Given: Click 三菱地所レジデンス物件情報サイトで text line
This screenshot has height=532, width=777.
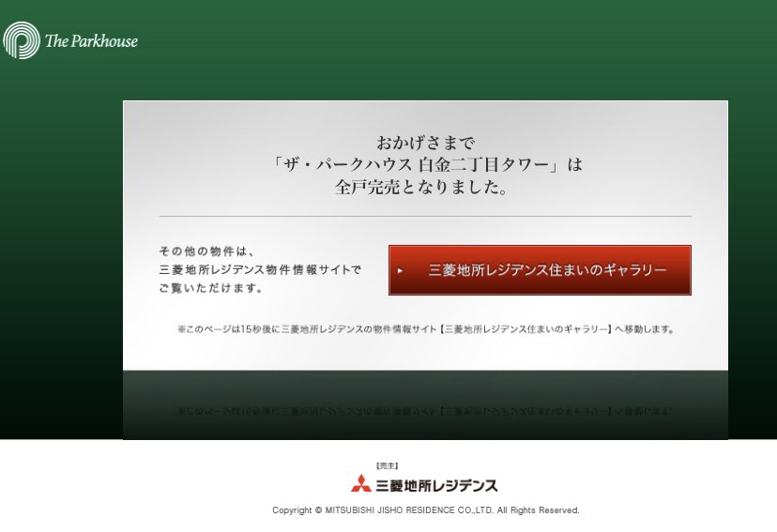Looking at the screenshot, I should click(260, 270).
